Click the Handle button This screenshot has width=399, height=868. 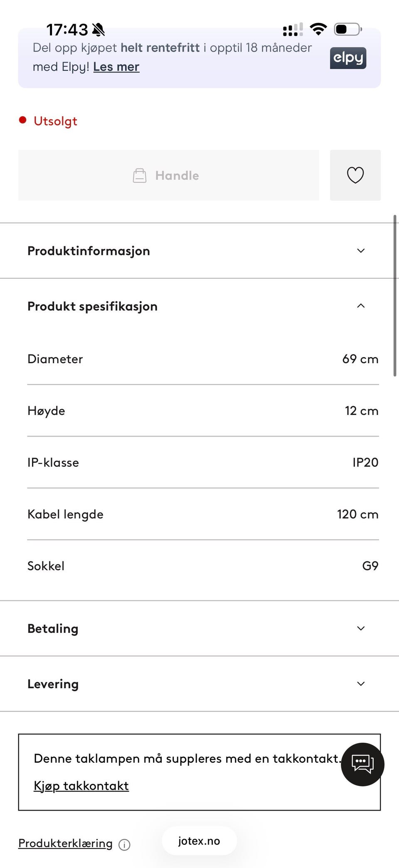[x=169, y=175]
